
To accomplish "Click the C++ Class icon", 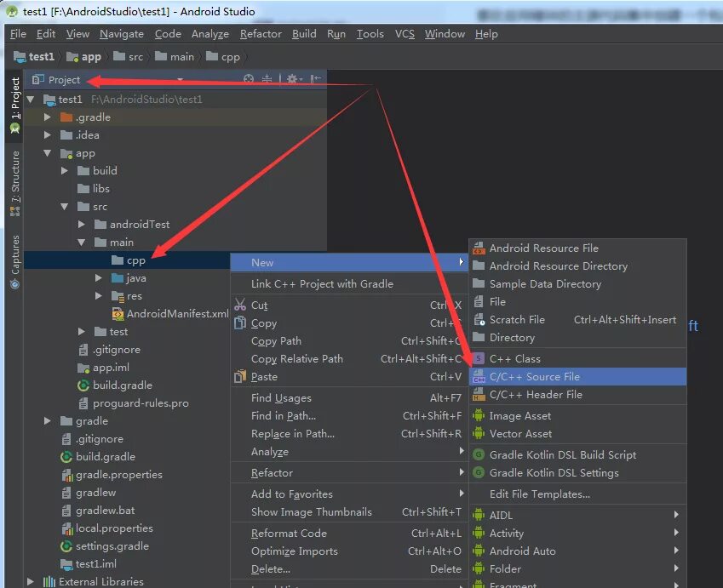I will point(479,358).
